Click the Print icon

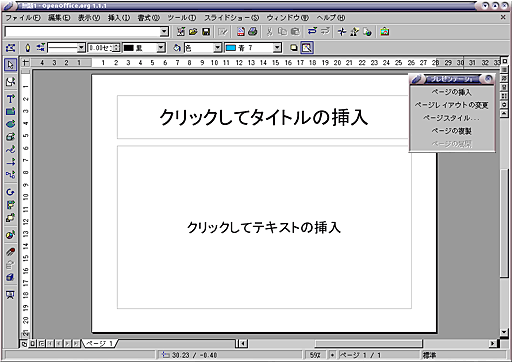[x=253, y=32]
